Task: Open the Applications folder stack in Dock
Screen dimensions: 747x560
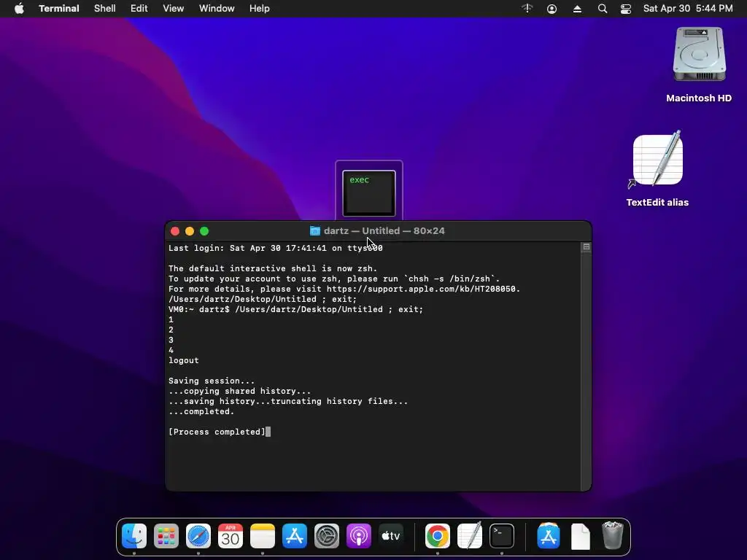Action: coord(549,536)
